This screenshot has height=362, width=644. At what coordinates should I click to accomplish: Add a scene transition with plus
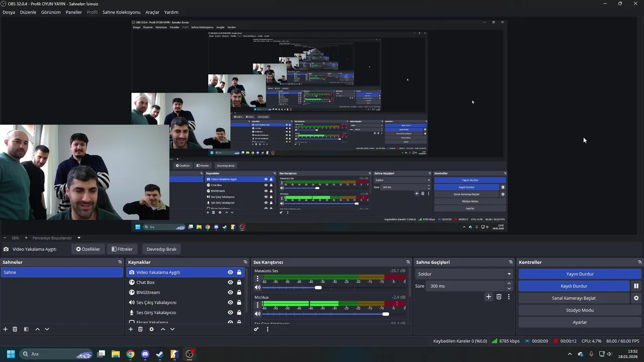tap(489, 297)
